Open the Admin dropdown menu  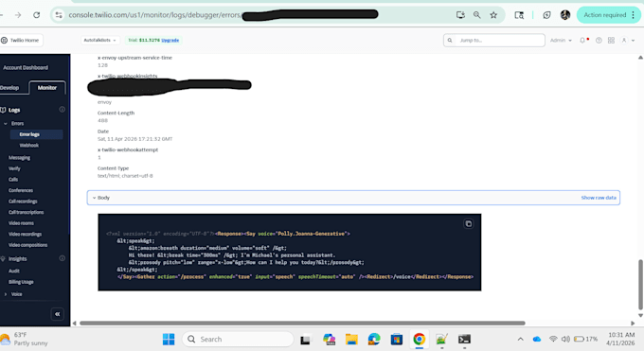561,41
